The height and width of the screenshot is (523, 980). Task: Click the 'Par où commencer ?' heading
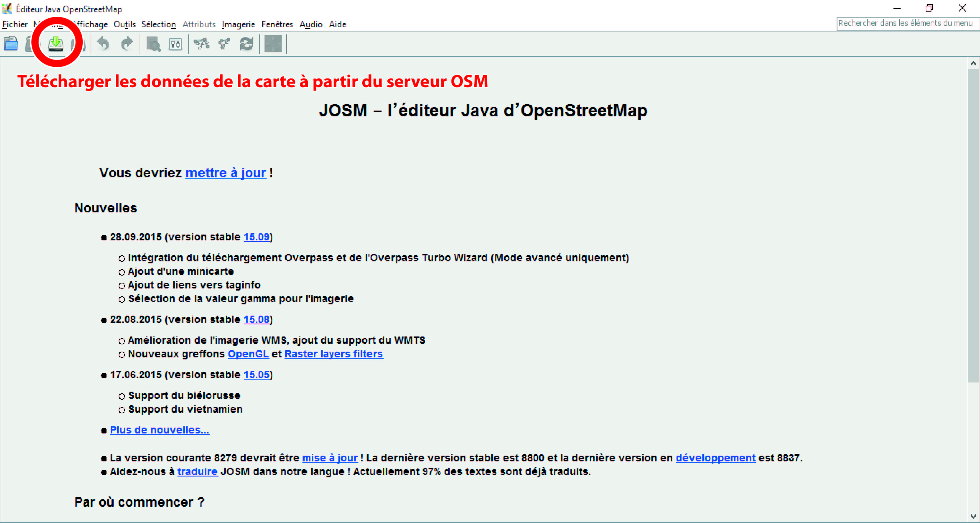click(139, 502)
